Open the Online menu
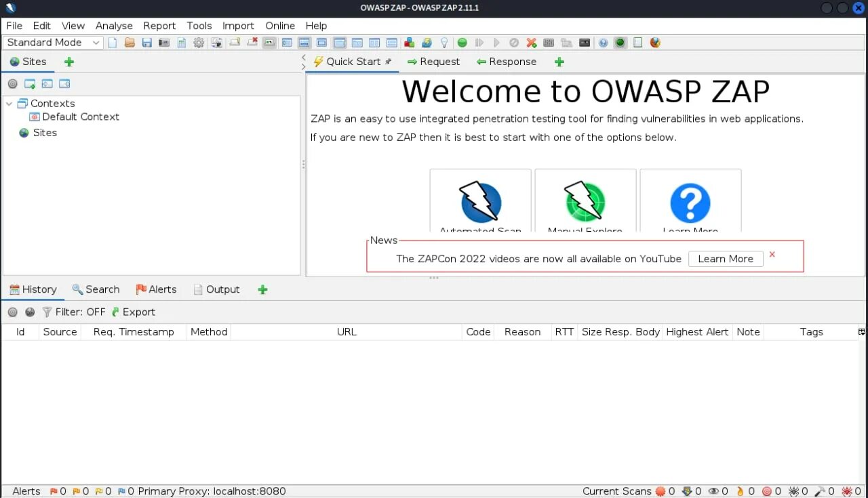The width and height of the screenshot is (868, 498). (280, 26)
